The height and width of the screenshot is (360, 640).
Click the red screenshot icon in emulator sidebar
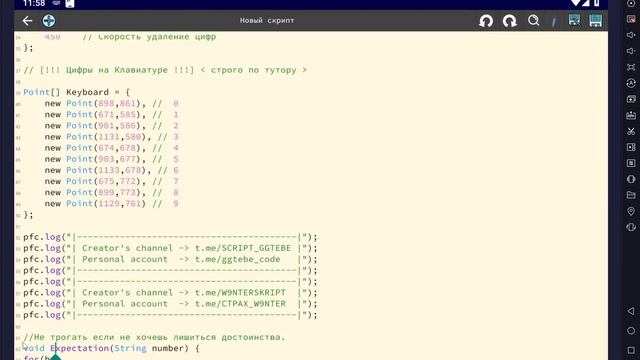(x=631, y=19)
